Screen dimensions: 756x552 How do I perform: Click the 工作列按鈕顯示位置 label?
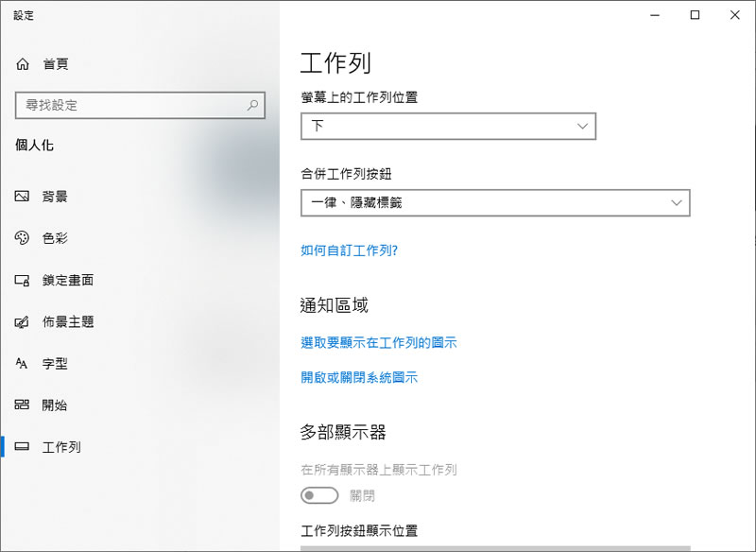pos(359,531)
